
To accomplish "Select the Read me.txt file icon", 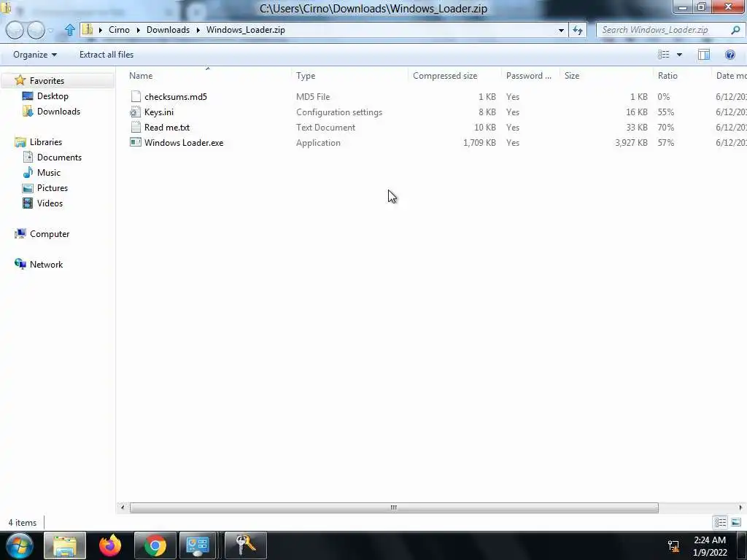I will pyautogui.click(x=136, y=127).
